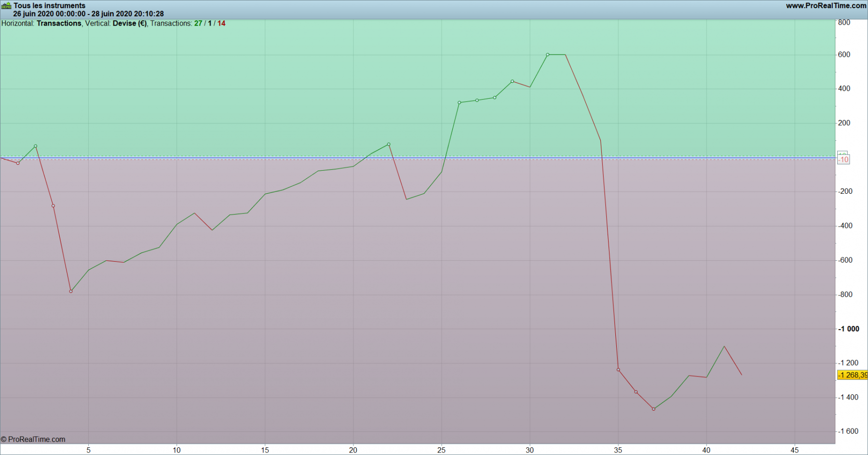The image size is (868, 455).
Task: Select the Devise (€) vertical-axis setting
Action: pyautogui.click(x=130, y=23)
